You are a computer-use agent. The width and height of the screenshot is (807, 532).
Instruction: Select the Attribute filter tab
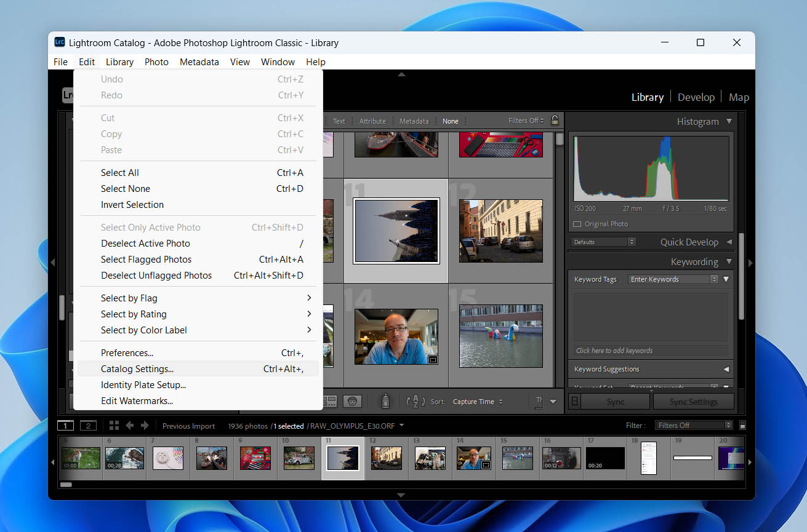[x=372, y=121]
